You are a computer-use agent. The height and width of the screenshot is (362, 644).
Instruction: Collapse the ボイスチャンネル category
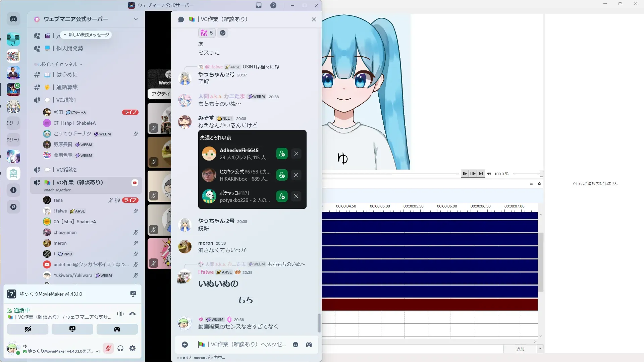coord(59,64)
